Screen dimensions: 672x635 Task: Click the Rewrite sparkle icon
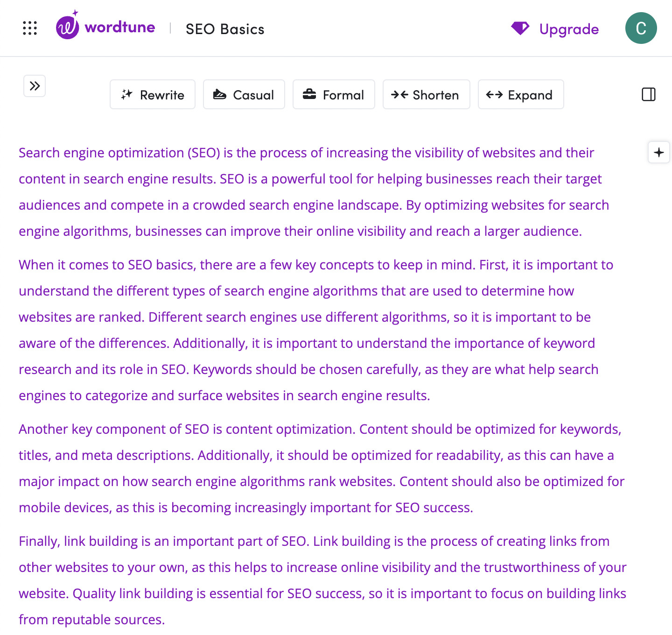pos(127,95)
